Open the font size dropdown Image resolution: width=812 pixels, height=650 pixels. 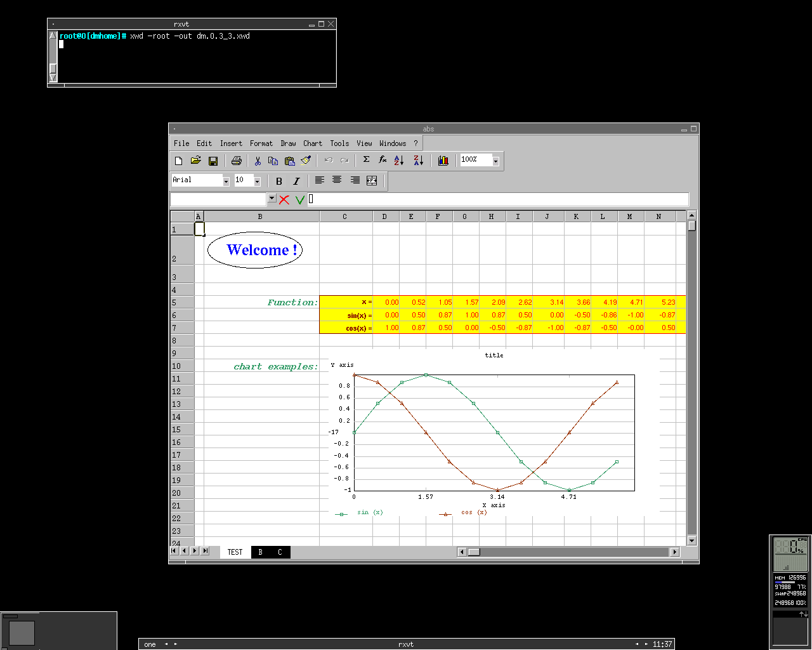[x=257, y=182]
